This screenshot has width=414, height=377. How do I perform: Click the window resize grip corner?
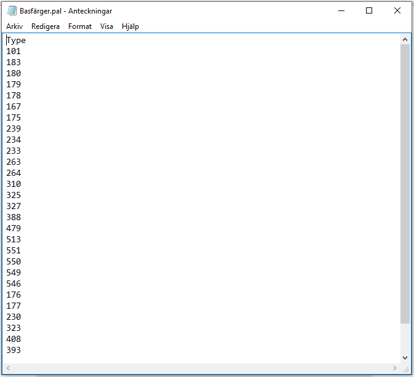pos(405,368)
